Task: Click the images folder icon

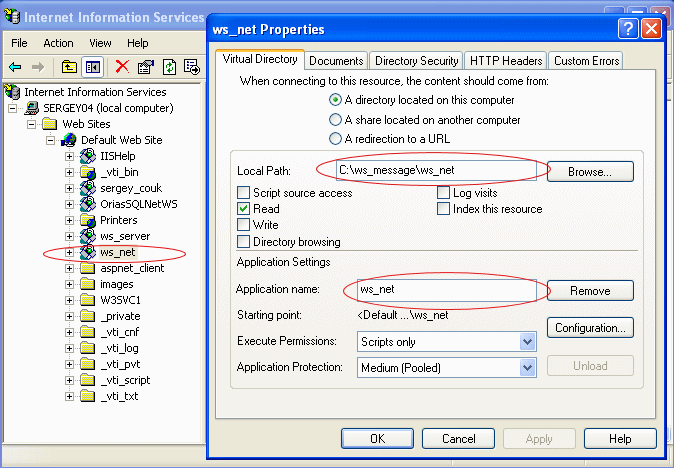Action: [88, 284]
